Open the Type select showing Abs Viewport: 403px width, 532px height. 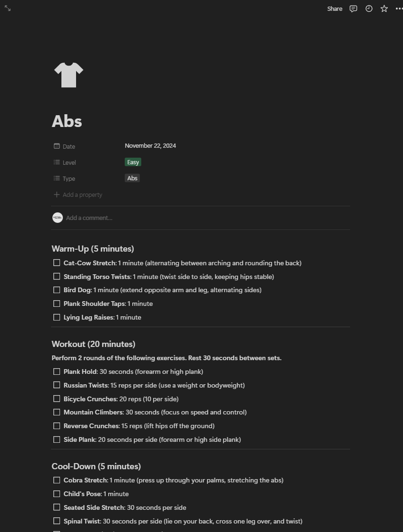click(132, 178)
